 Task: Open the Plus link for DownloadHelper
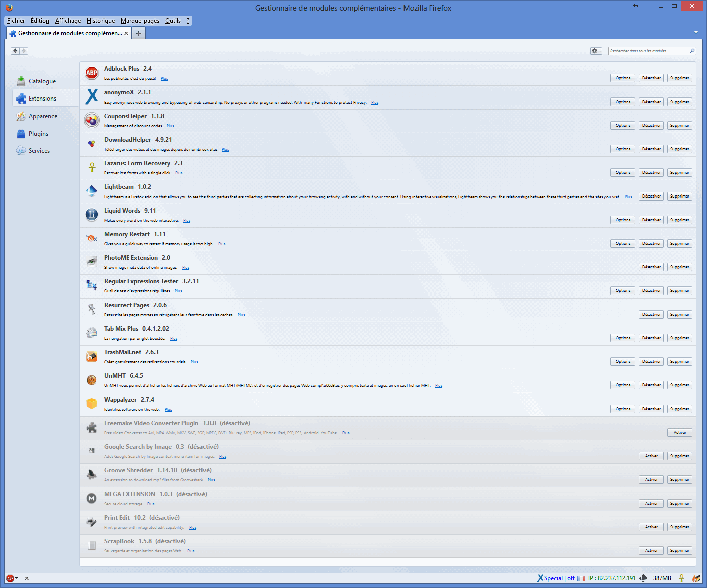pos(225,150)
